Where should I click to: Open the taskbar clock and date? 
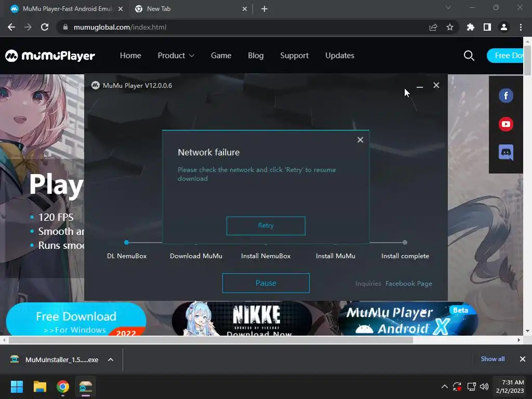[510, 387]
